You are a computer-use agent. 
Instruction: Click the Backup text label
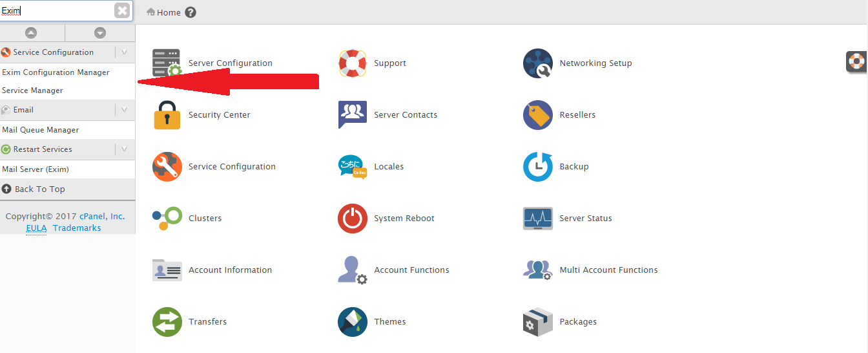[574, 167]
